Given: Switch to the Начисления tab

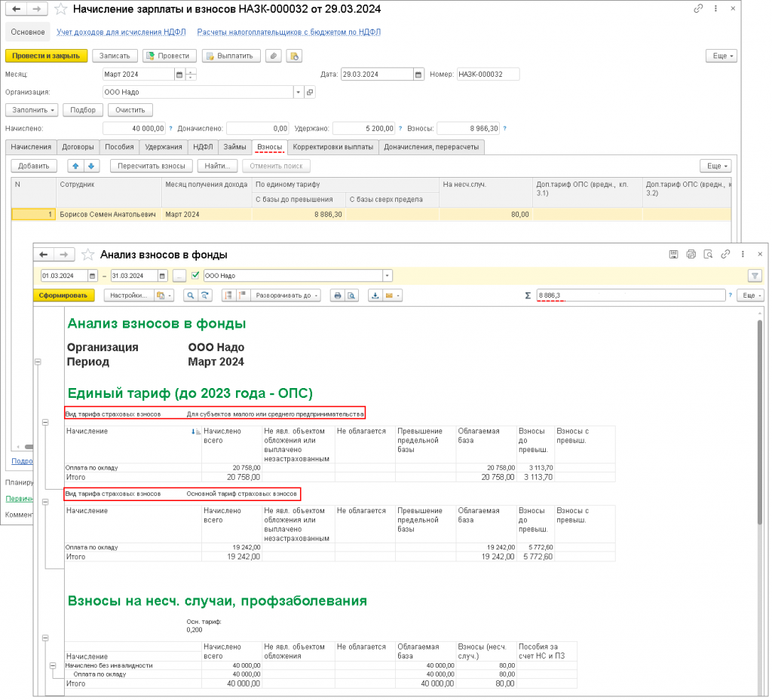Looking at the screenshot, I should 31,147.
